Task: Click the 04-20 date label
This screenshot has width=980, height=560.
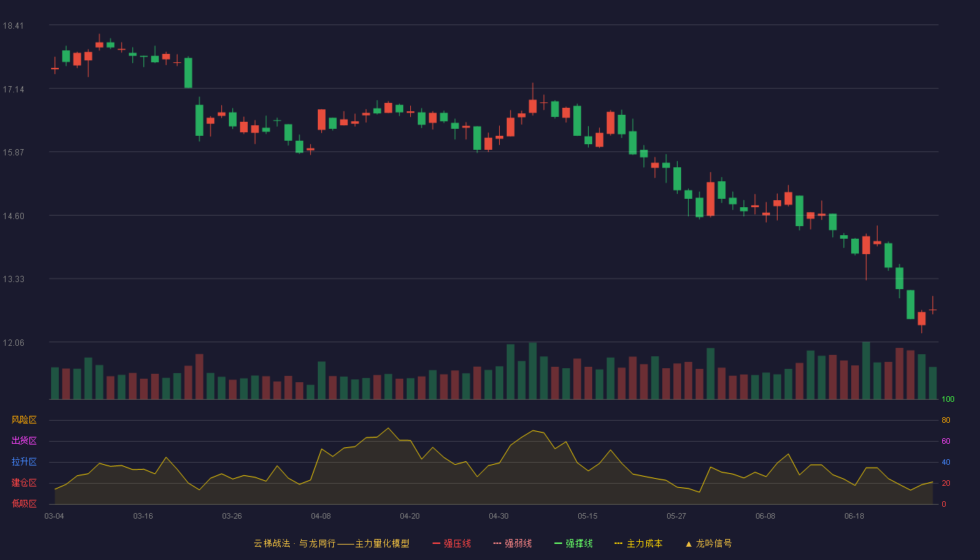Action: click(x=409, y=516)
